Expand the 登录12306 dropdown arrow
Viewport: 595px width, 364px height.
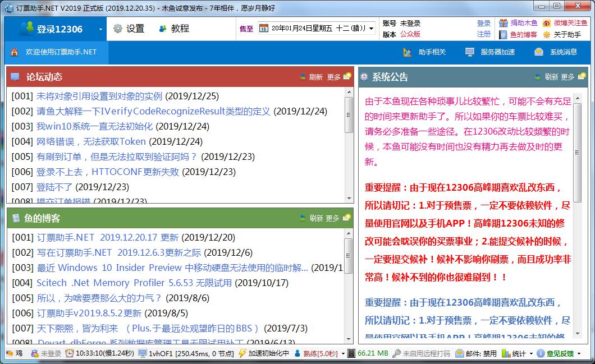click(x=100, y=29)
